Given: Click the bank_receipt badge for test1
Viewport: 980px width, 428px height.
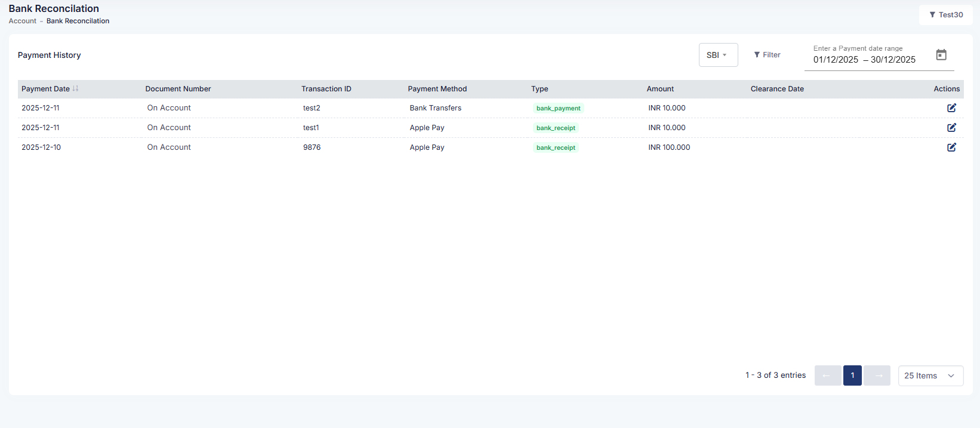Looking at the screenshot, I should pos(556,128).
